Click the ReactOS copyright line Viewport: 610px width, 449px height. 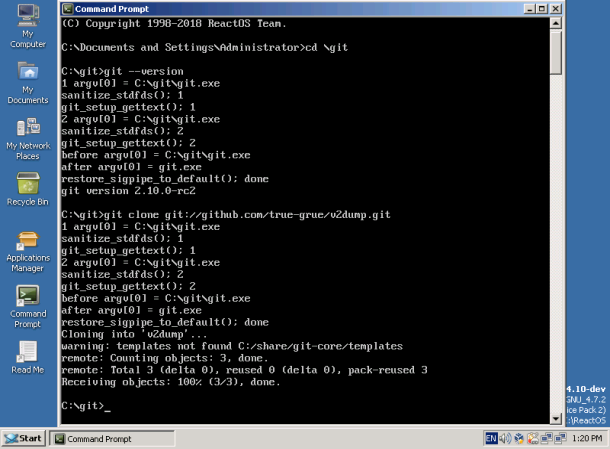point(174,24)
